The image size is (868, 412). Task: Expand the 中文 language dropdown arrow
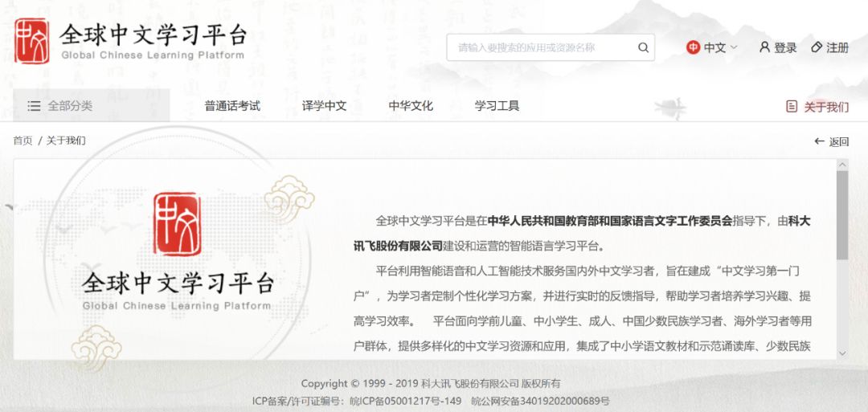click(734, 47)
